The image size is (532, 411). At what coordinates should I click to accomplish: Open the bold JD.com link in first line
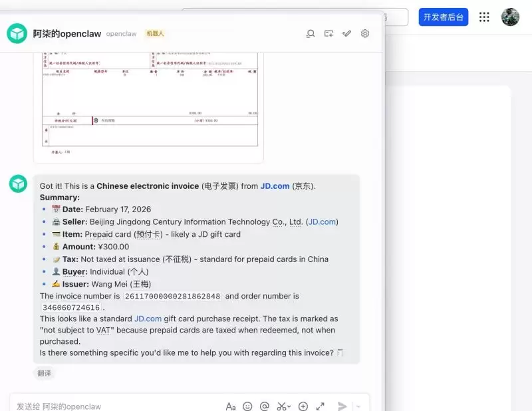tap(275, 186)
